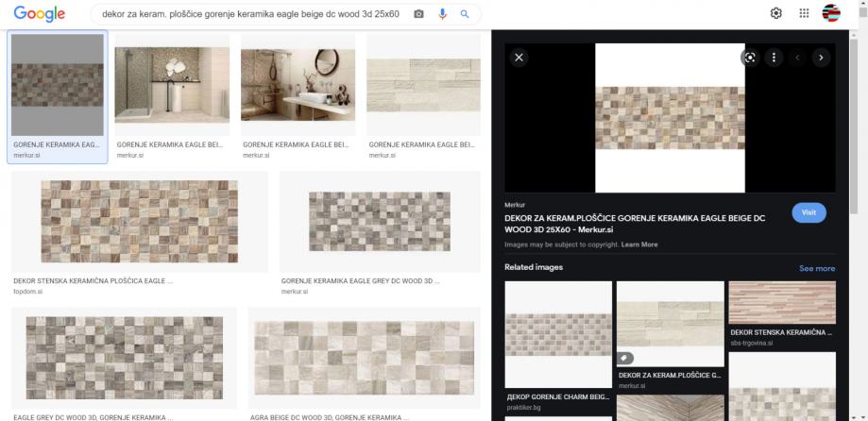Open the topdom.si tile decor result
The width and height of the screenshot is (868, 421).
(139, 221)
